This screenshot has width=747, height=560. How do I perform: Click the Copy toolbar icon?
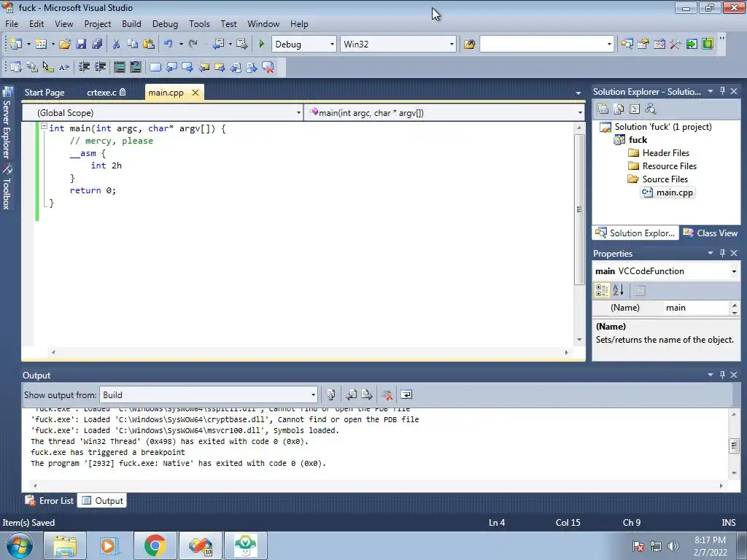tap(133, 44)
